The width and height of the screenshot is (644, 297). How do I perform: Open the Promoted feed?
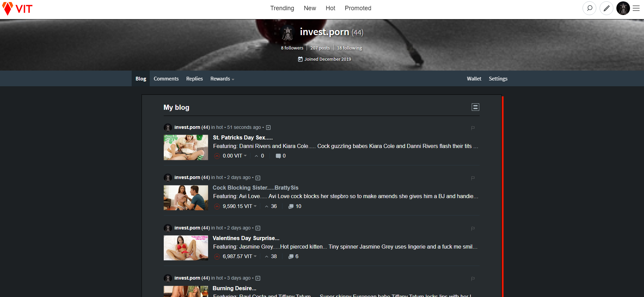click(358, 8)
